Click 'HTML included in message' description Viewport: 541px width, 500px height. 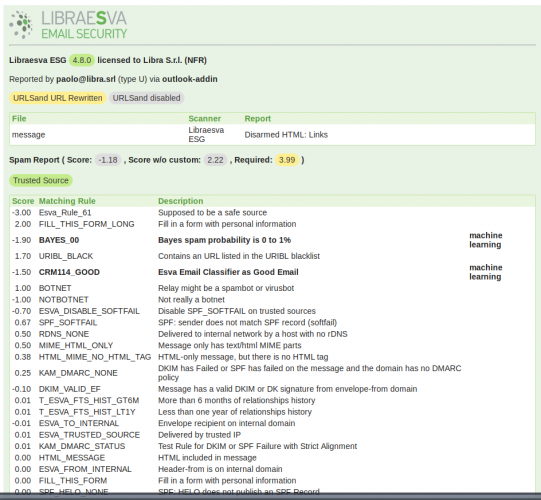(207, 458)
